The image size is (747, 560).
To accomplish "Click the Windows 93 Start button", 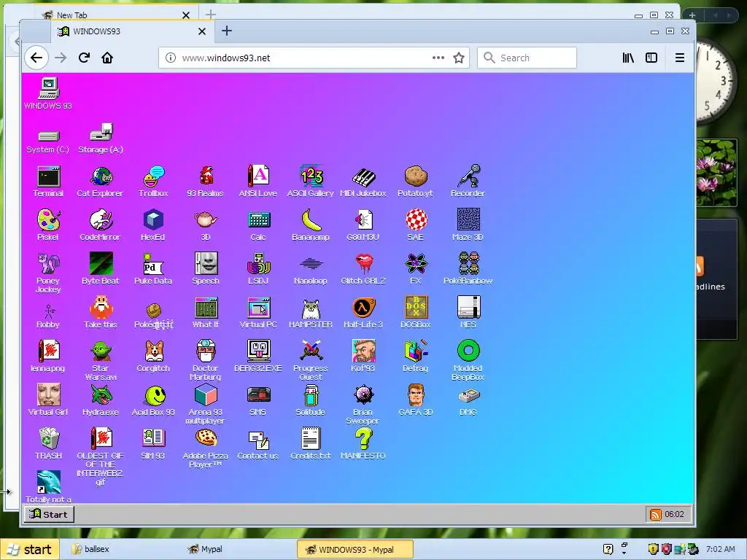I will 49,514.
